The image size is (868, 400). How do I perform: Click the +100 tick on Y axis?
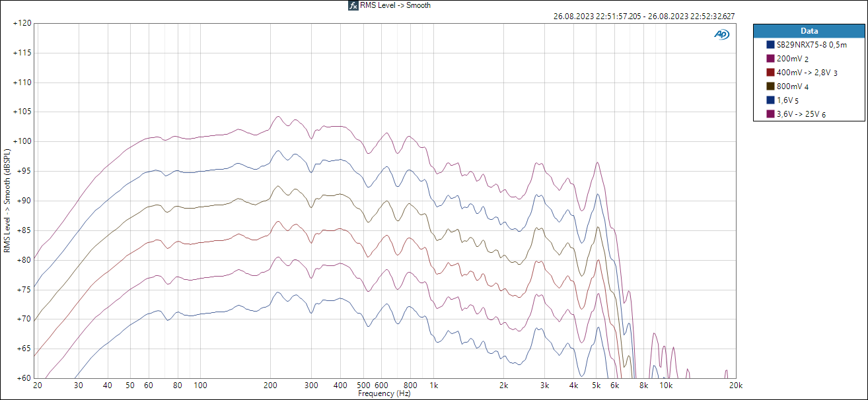[x=22, y=141]
